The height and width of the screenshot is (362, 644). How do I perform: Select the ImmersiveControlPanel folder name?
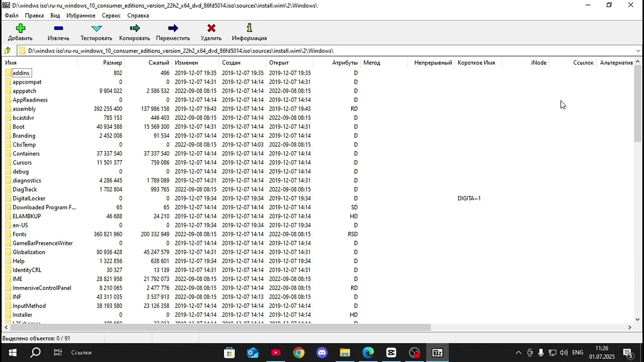pos(42,288)
